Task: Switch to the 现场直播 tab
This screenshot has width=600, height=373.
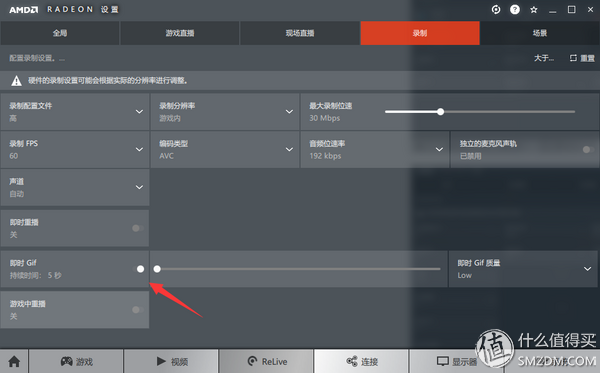Action: point(300,33)
